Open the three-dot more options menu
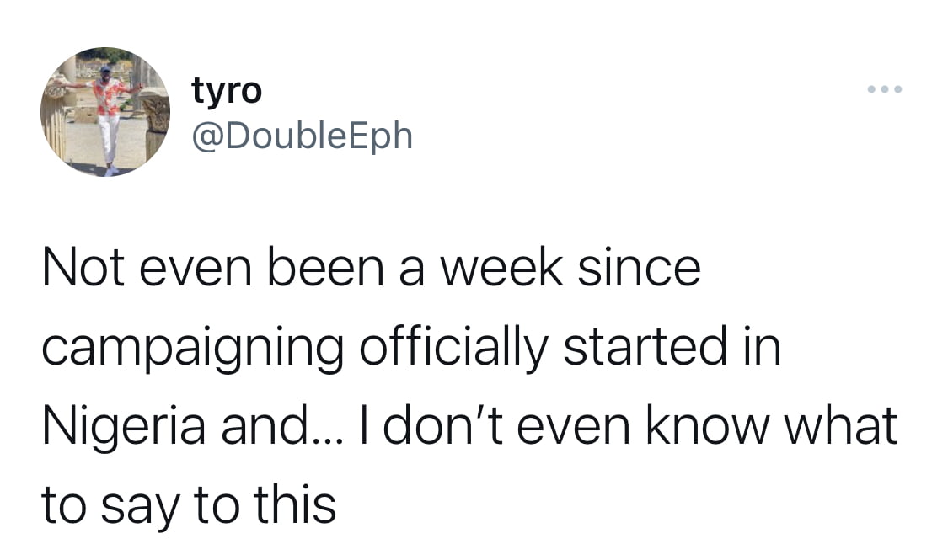 (885, 89)
